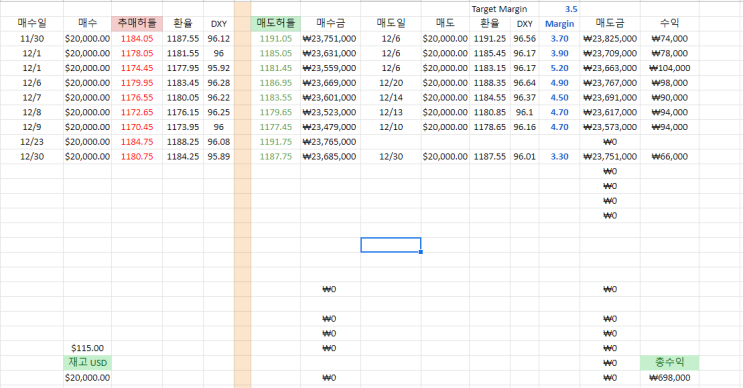Click the Target Margin label cell

pyautogui.click(x=499, y=9)
